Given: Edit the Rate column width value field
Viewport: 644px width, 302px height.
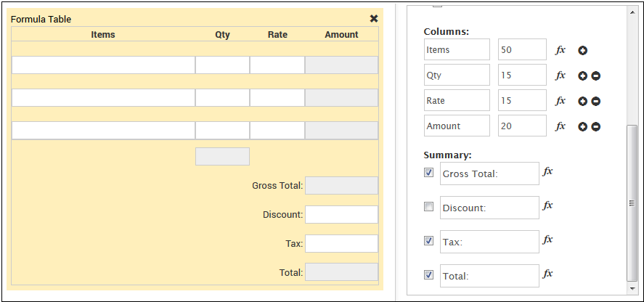Looking at the screenshot, I should 522,101.
